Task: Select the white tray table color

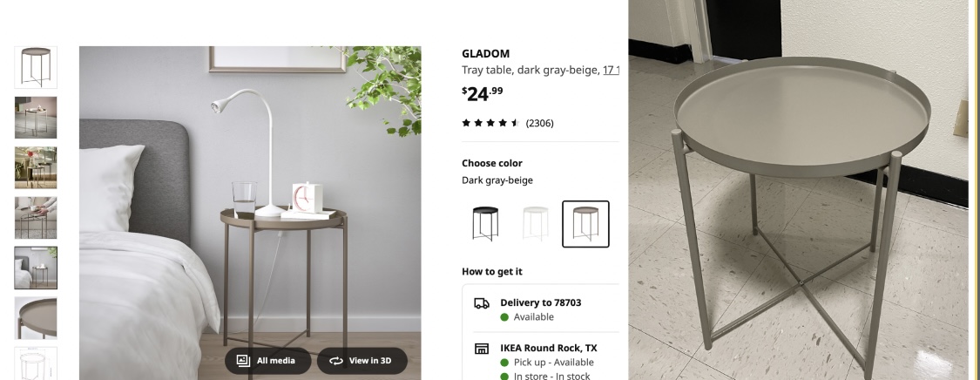Action: point(536,224)
